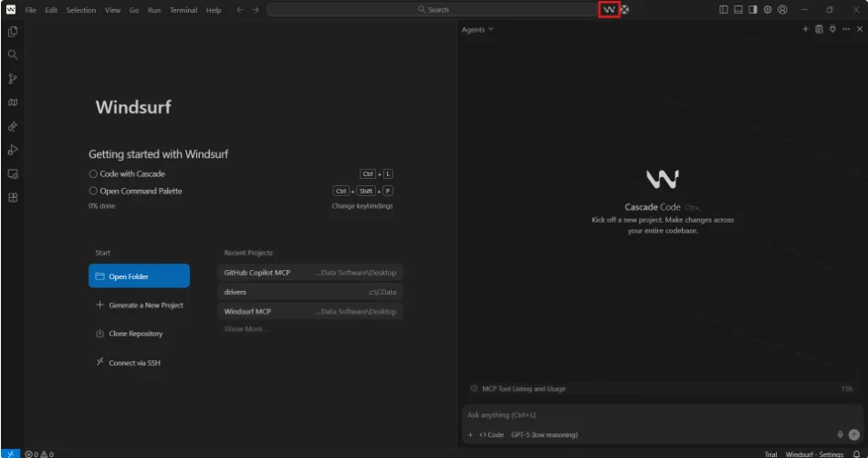The width and height of the screenshot is (868, 458).
Task: Open MCP plug icon in Cascade panel
Action: [x=832, y=29]
